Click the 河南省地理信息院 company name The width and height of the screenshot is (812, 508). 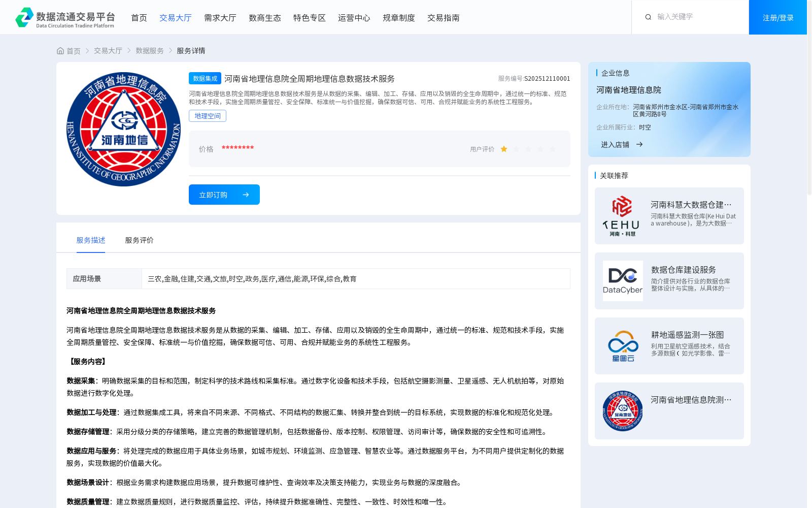click(629, 90)
